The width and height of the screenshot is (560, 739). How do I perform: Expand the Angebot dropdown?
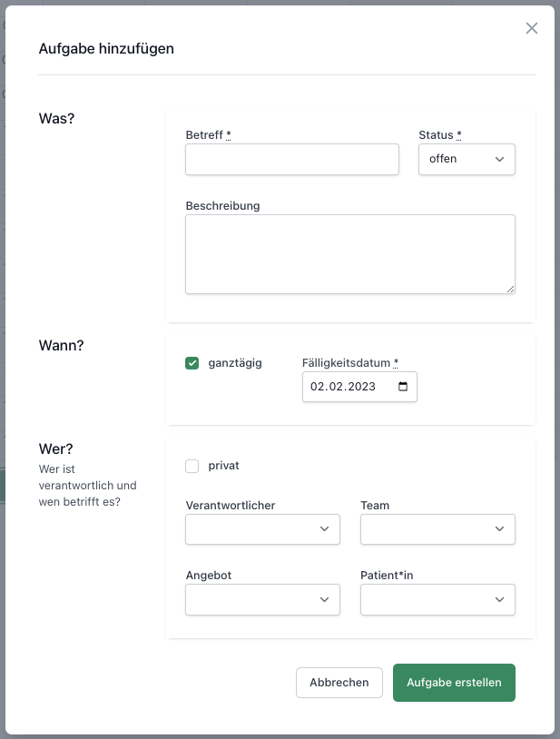pyautogui.click(x=263, y=599)
